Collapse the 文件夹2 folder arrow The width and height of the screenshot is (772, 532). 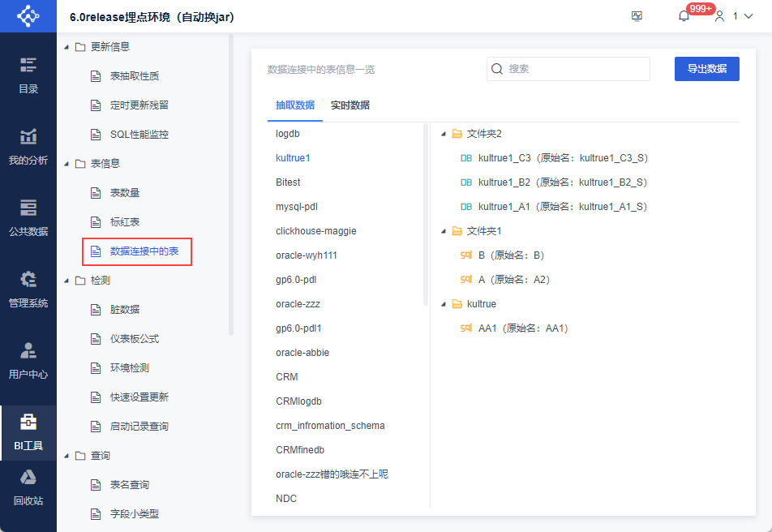tap(444, 134)
